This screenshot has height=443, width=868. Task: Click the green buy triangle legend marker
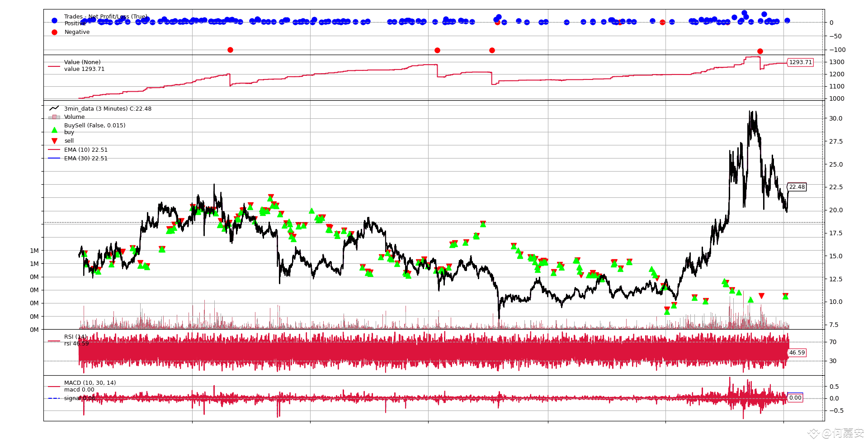(x=54, y=130)
